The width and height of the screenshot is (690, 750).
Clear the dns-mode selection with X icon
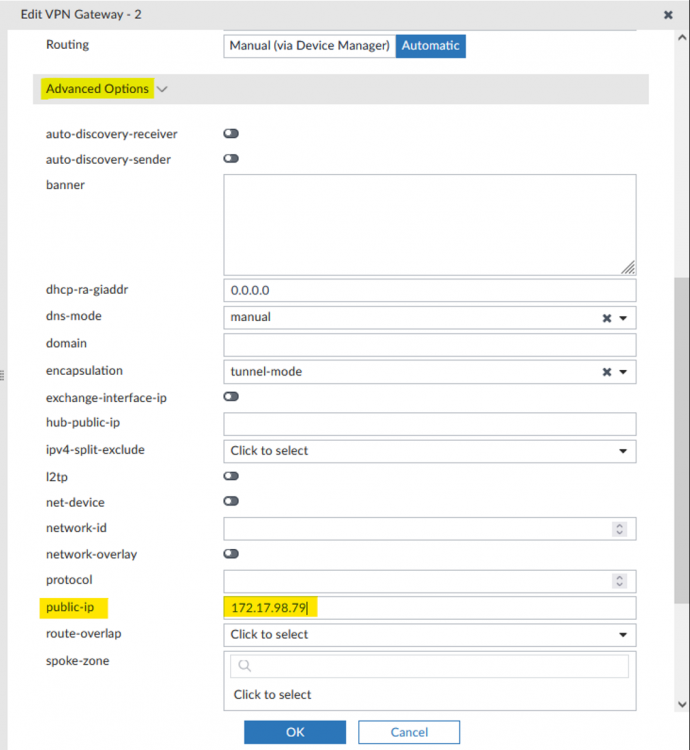pos(606,318)
